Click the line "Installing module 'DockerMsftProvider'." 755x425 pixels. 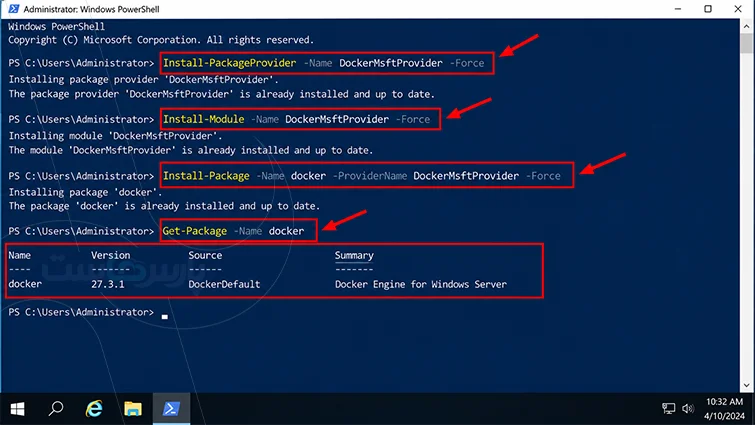click(x=116, y=136)
